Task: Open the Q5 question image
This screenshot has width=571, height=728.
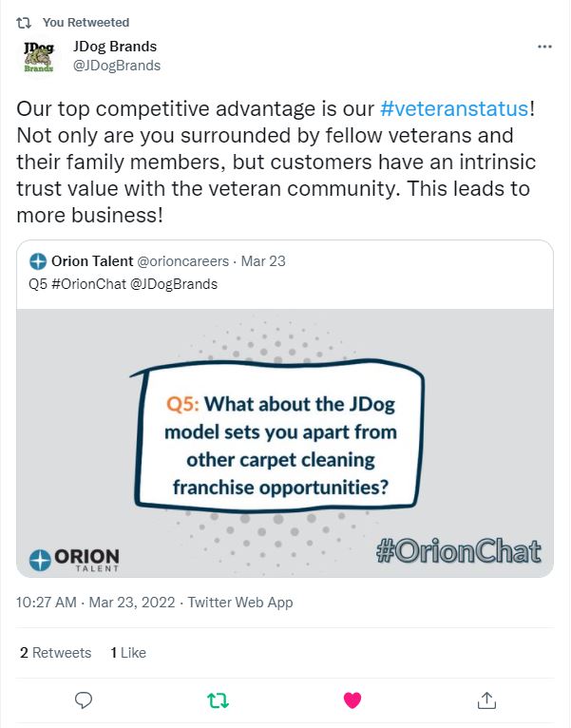Action: 285,443
